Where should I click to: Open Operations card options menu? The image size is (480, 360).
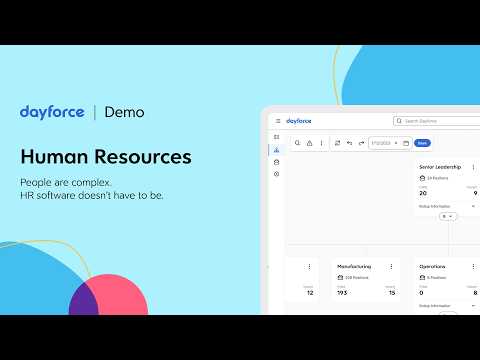(473, 267)
